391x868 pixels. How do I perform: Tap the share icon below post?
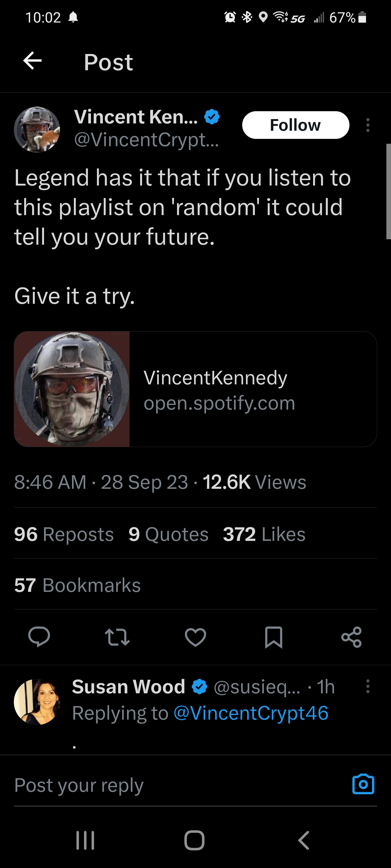tap(351, 637)
